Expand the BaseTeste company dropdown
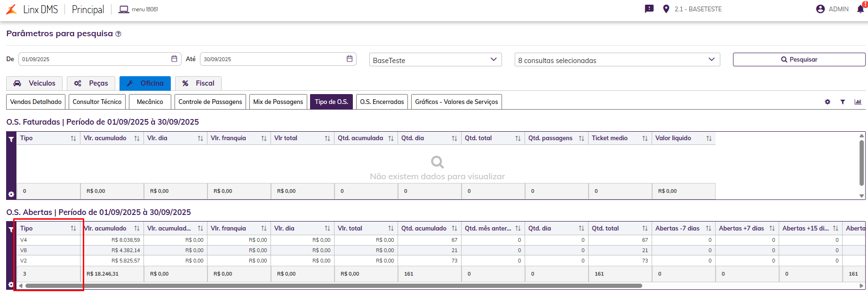 pos(494,59)
